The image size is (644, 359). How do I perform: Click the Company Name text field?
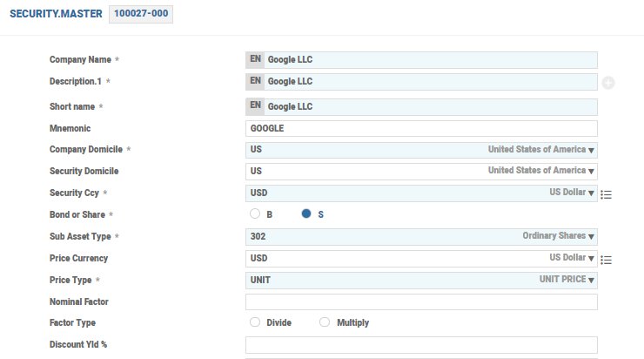pos(430,60)
